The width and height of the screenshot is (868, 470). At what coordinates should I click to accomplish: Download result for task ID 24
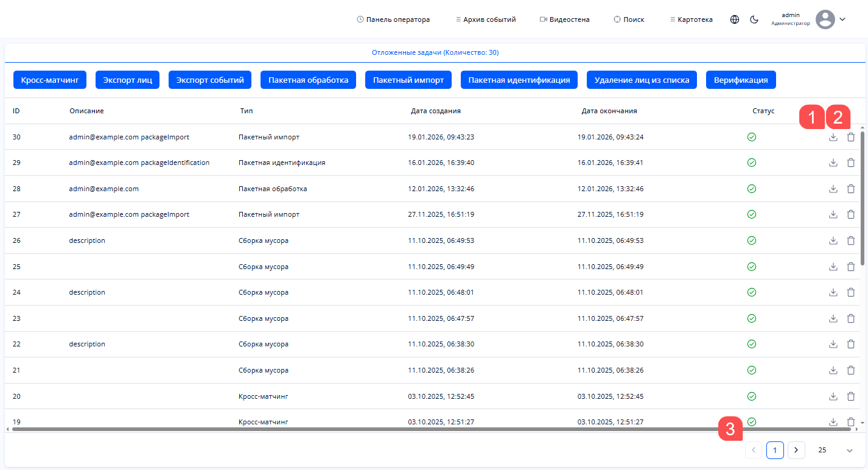click(833, 292)
